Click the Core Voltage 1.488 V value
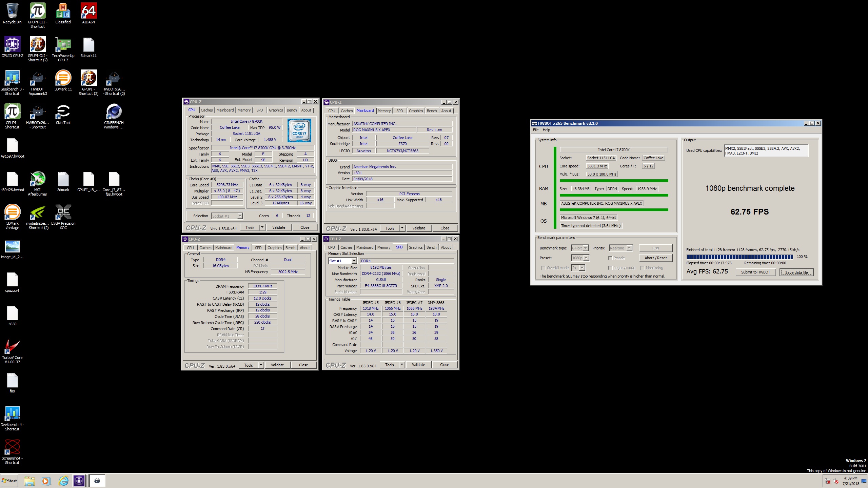This screenshot has width=868, height=488. pos(270,140)
